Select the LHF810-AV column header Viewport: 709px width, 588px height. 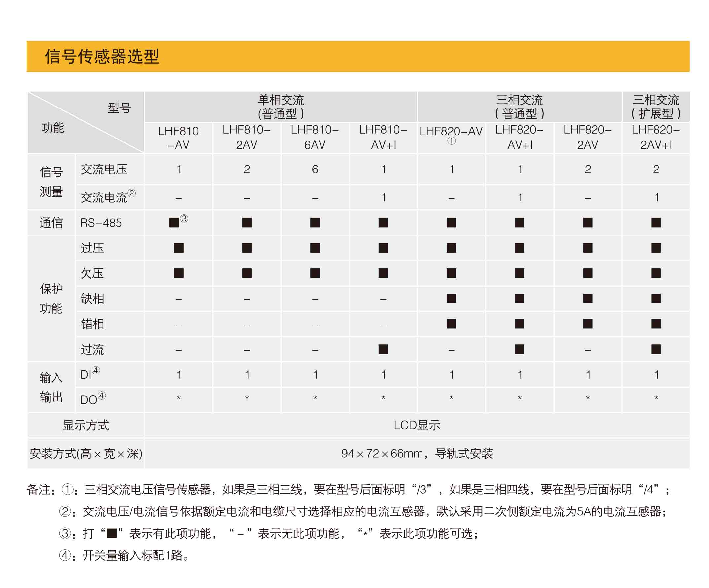[x=179, y=138]
